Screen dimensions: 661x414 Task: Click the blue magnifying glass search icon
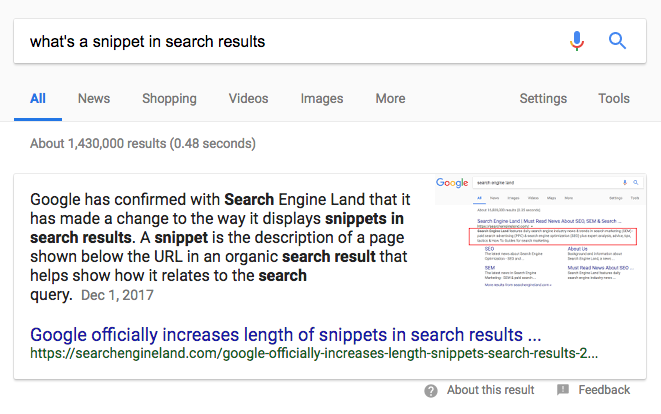(x=617, y=41)
